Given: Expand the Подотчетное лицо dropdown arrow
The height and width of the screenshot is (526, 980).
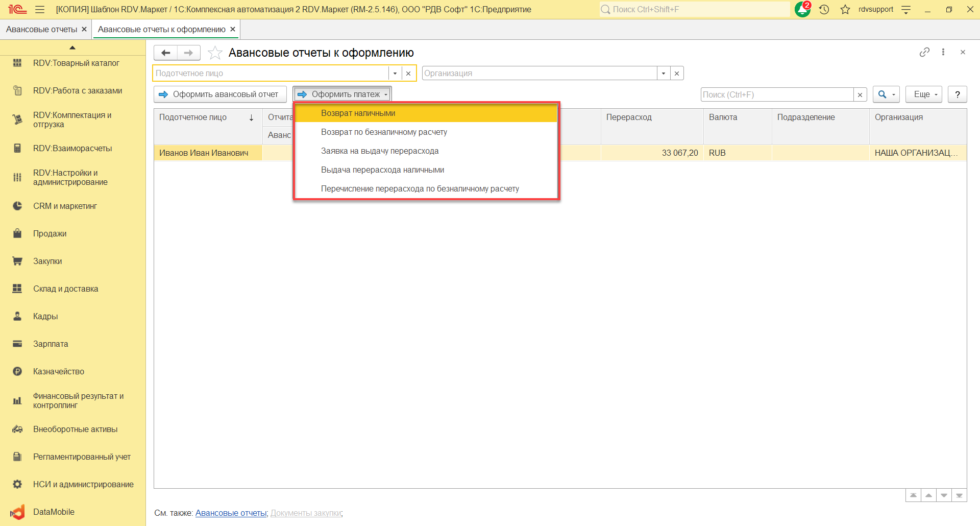Looking at the screenshot, I should tap(395, 74).
